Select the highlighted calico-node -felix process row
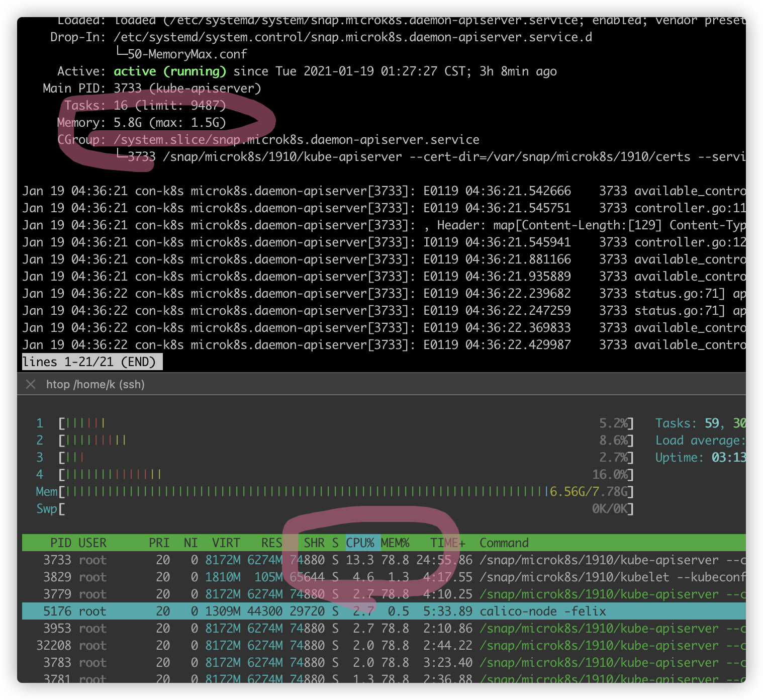 tap(302, 611)
